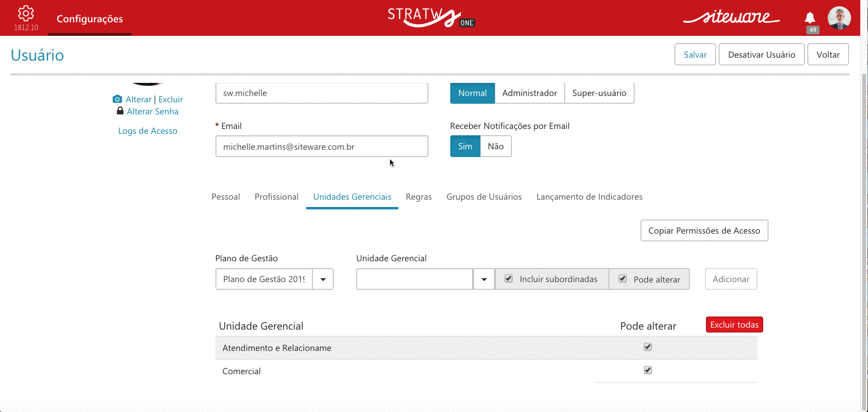
Task: Expand the Plano de Gestão dropdown arrow
Action: [323, 279]
